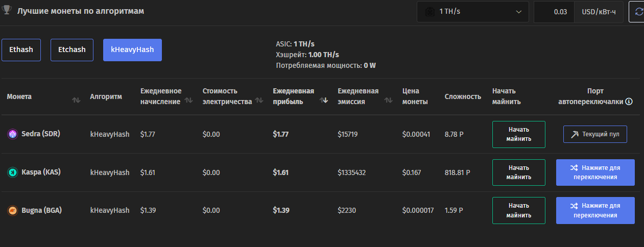Click the Kaspa price $0.167
Viewport: 644px width, 247px height.
click(412, 173)
